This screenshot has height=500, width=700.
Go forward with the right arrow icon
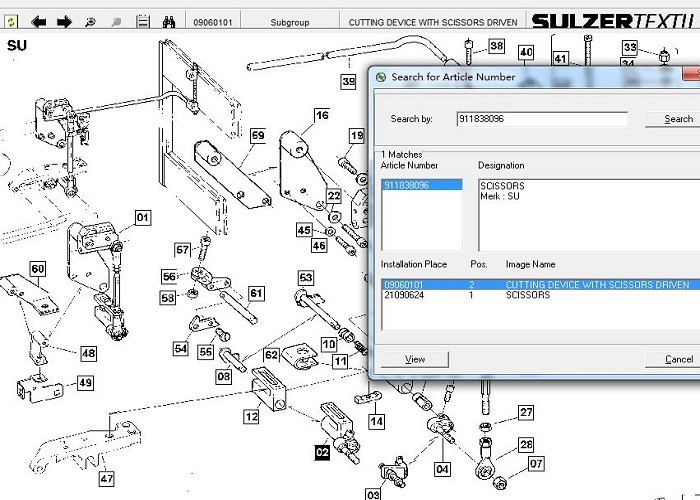pyautogui.click(x=65, y=21)
